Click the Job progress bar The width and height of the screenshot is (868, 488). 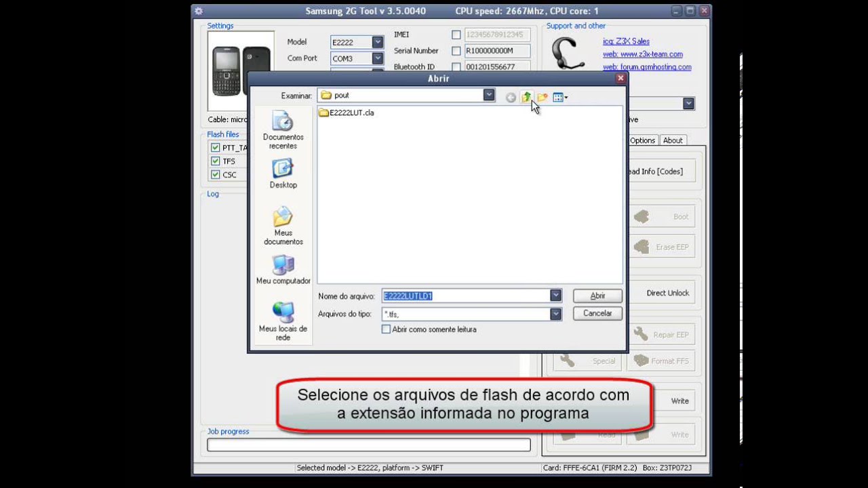[369, 445]
